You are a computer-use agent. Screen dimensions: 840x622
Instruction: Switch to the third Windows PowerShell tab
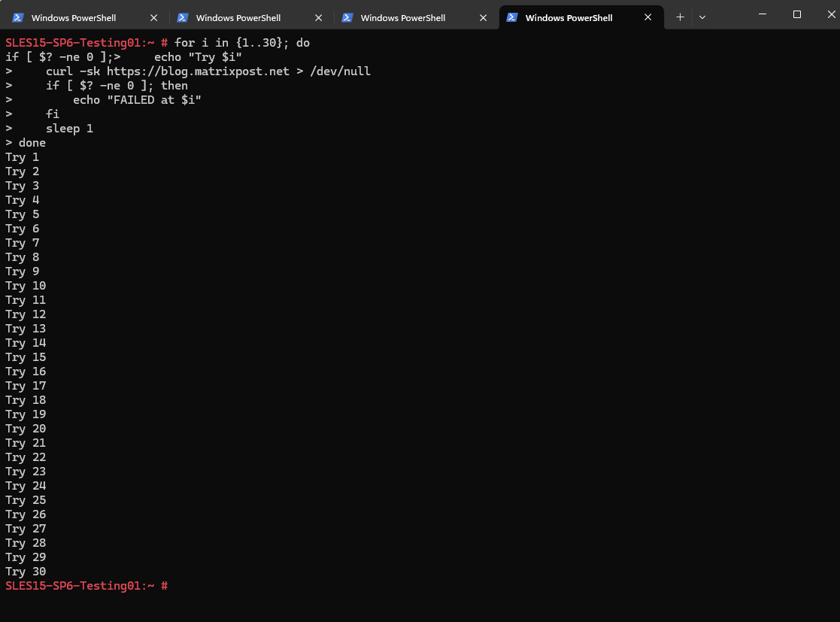pyautogui.click(x=402, y=17)
